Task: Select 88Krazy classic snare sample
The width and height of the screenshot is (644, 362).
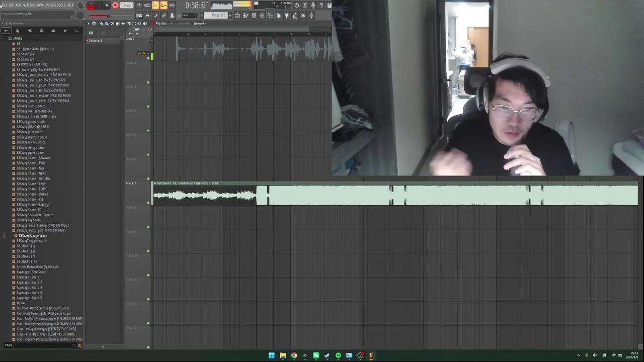Action: tap(31, 106)
